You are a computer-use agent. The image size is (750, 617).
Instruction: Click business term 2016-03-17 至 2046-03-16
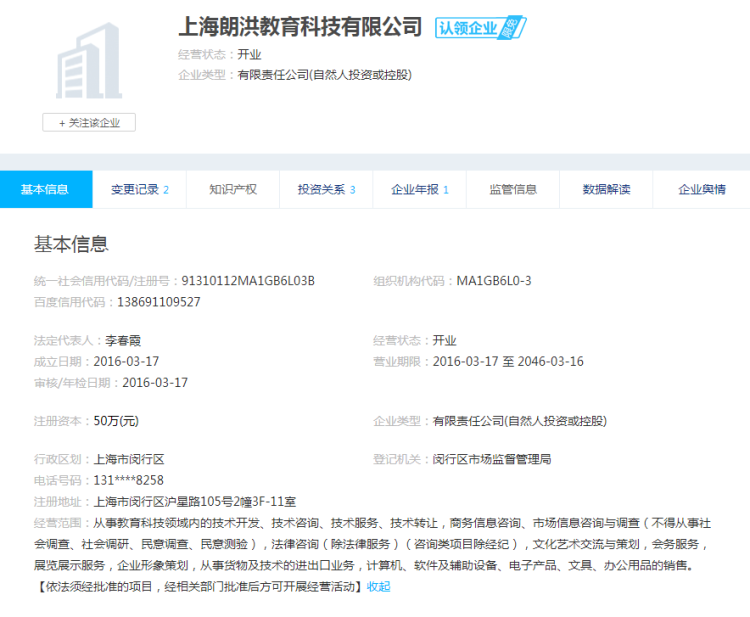pos(508,362)
